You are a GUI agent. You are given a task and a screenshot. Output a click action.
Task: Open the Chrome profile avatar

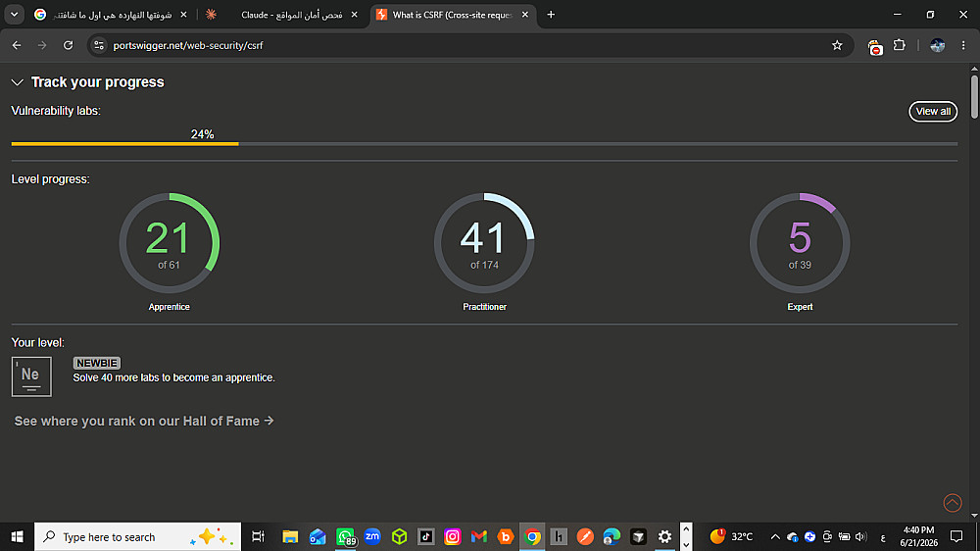938,45
